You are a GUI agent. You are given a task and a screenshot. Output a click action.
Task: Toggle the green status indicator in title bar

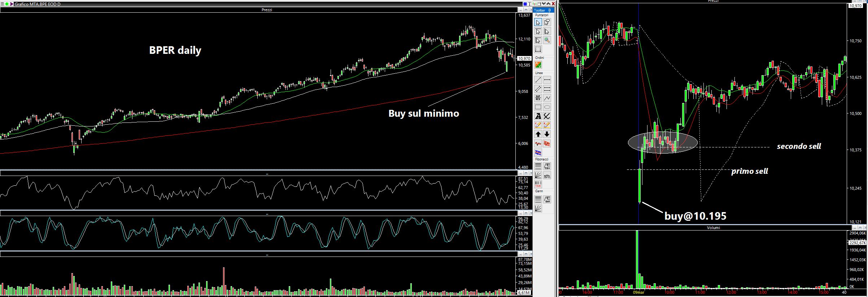6,4
